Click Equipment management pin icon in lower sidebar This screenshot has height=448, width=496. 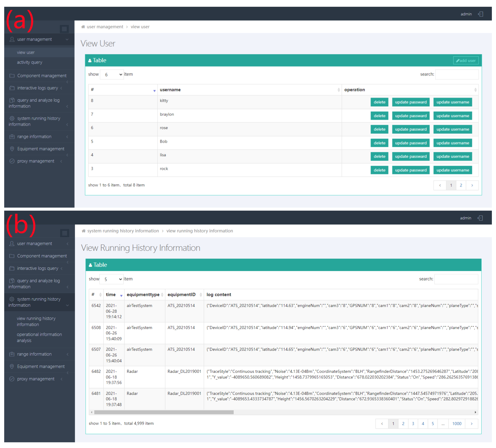coord(12,366)
